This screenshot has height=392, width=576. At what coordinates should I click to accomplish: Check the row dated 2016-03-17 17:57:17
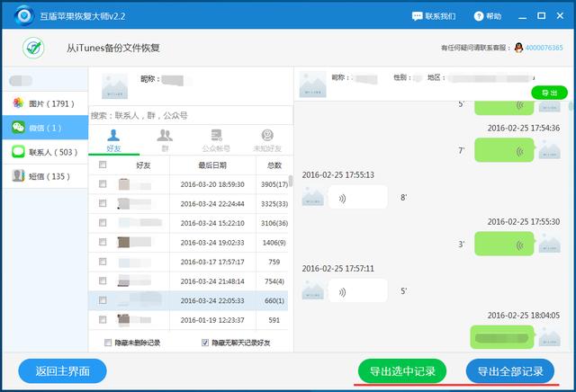tap(103, 262)
